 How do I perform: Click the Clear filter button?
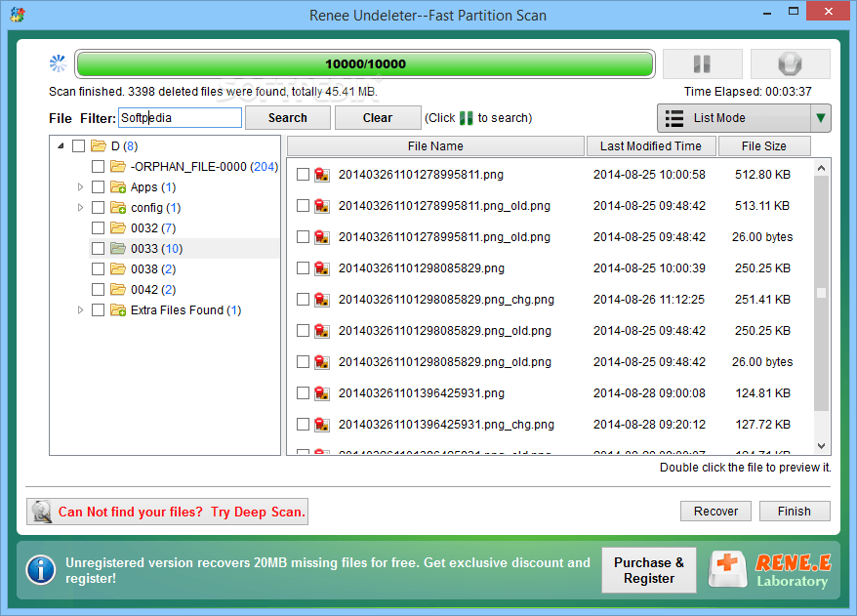[378, 118]
